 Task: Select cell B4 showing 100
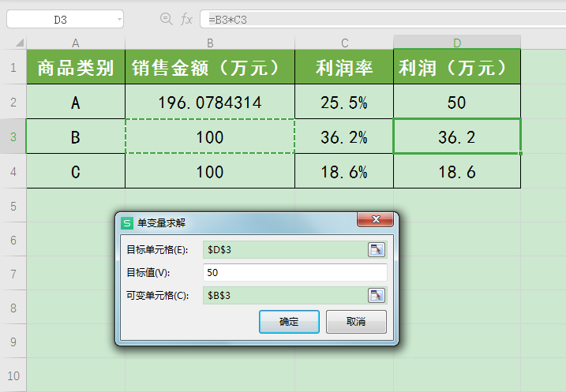point(210,171)
